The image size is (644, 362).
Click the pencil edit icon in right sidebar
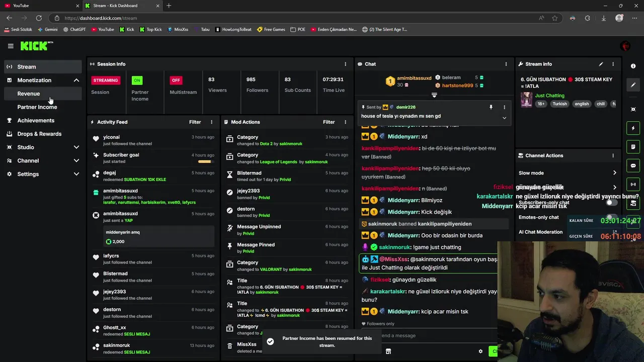[x=633, y=85]
